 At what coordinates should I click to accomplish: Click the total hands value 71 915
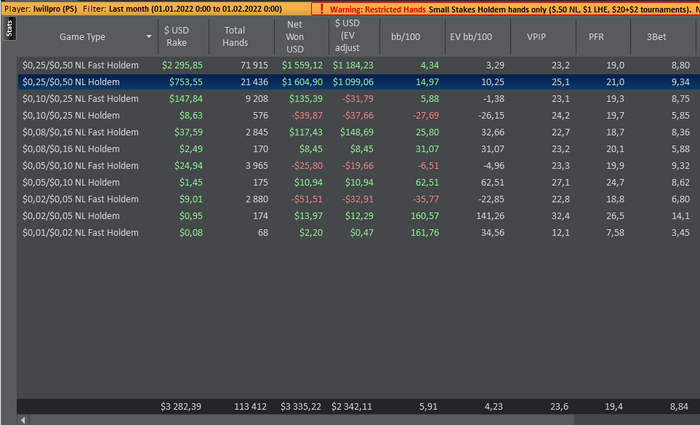(x=254, y=65)
